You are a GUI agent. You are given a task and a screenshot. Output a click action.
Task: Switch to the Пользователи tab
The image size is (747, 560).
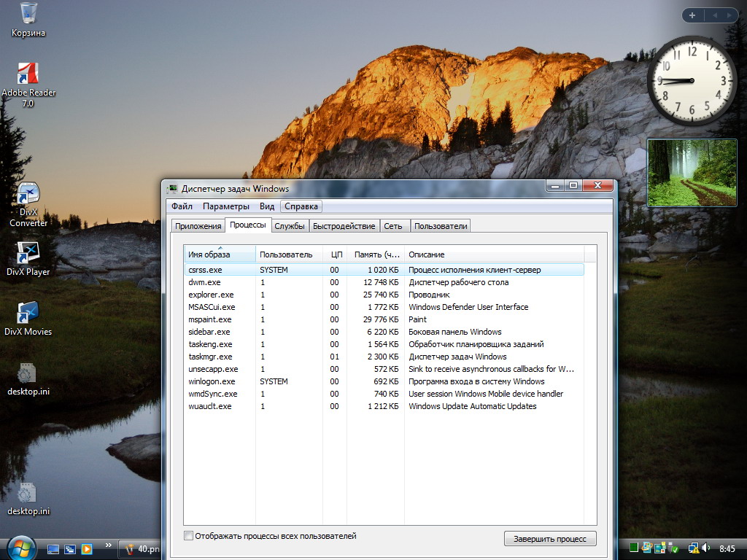pyautogui.click(x=441, y=226)
